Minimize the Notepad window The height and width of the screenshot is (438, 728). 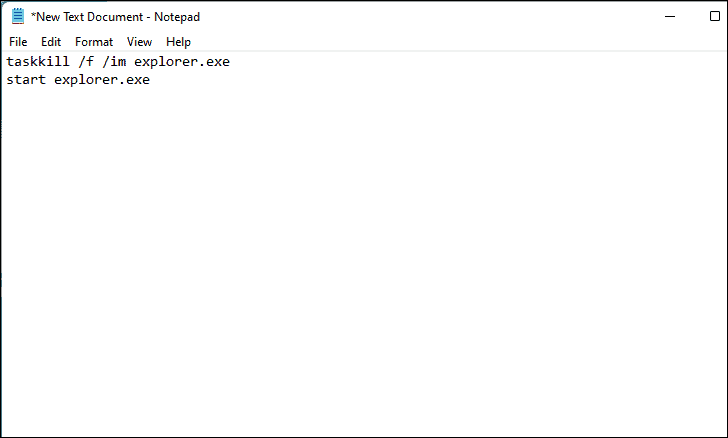point(670,16)
